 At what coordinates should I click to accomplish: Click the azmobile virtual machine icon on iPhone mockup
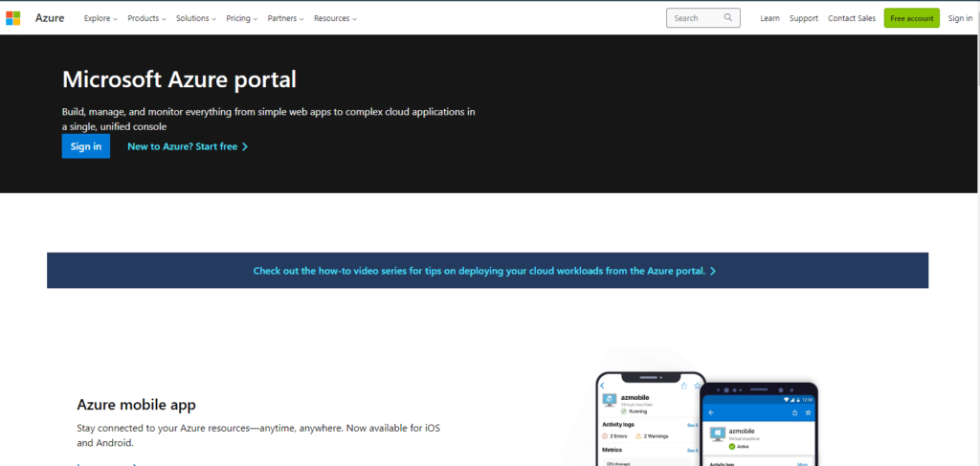coord(609,400)
